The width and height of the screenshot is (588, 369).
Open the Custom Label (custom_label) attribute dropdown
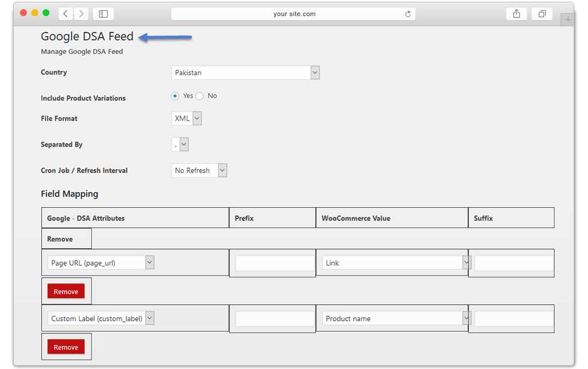(x=101, y=318)
